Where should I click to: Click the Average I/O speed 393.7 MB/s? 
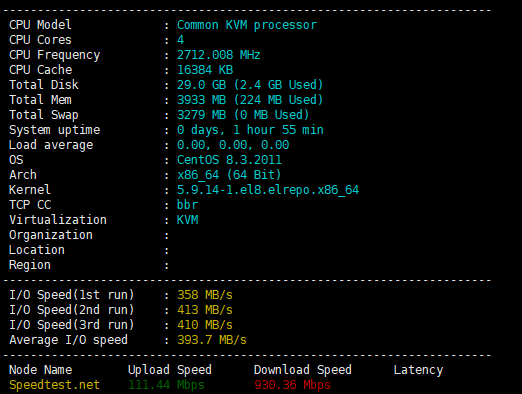(x=212, y=340)
